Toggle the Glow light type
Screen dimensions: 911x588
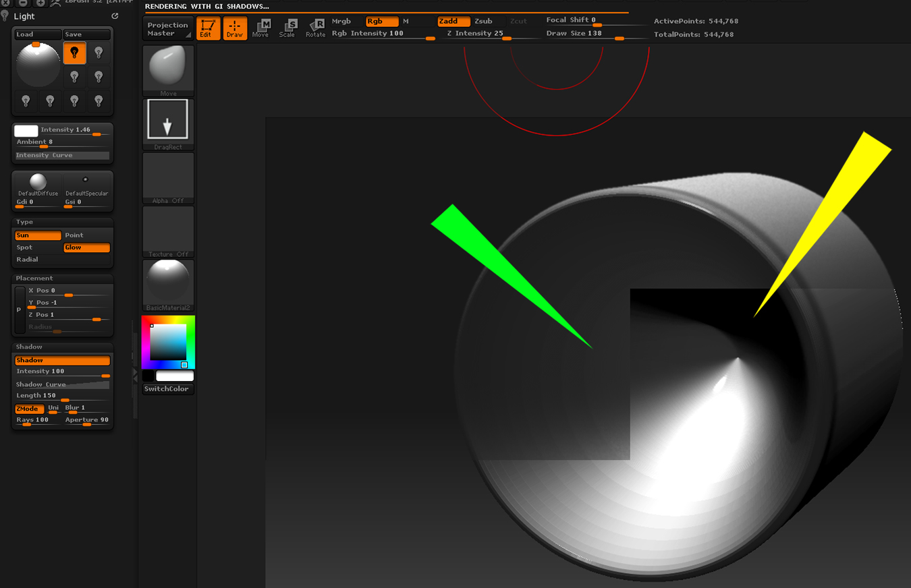pyautogui.click(x=86, y=247)
